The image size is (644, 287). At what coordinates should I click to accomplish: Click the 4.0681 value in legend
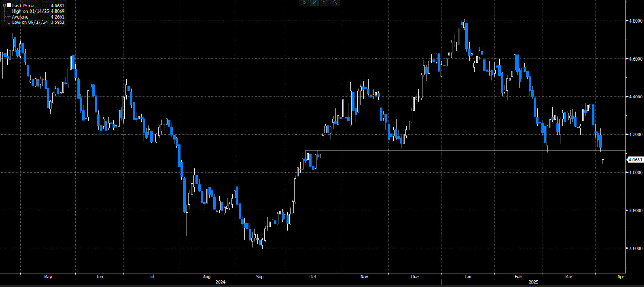57,6
